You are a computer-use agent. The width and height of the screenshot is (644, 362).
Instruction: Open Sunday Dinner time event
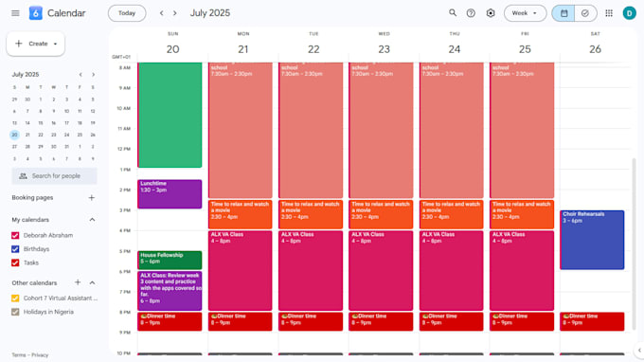[x=170, y=321]
